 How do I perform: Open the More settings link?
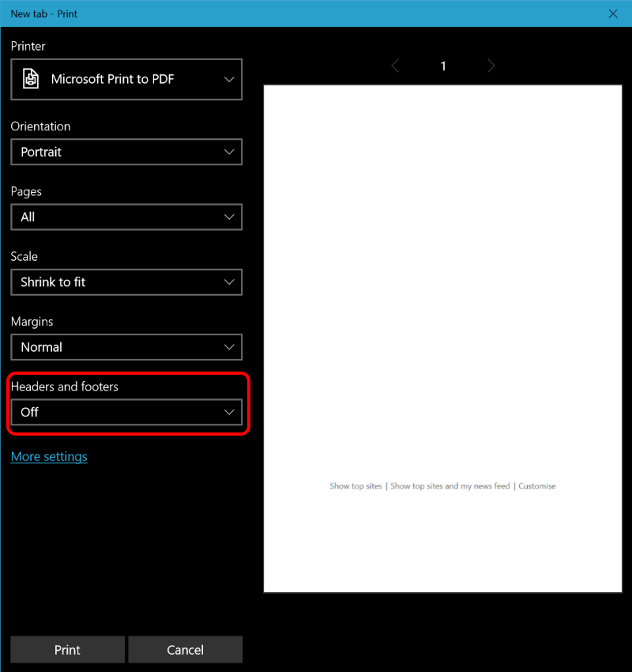point(49,456)
